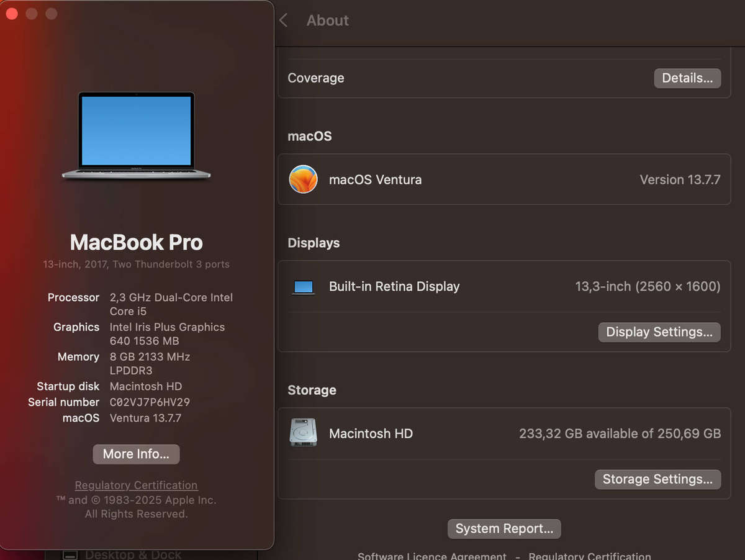Open Display Settings
The image size is (745, 560).
coord(659,332)
